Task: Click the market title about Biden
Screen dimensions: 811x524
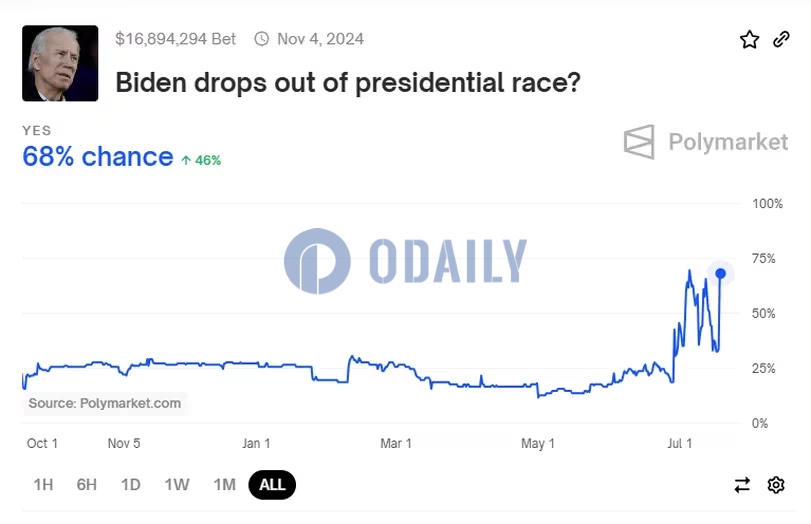Action: coord(348,82)
